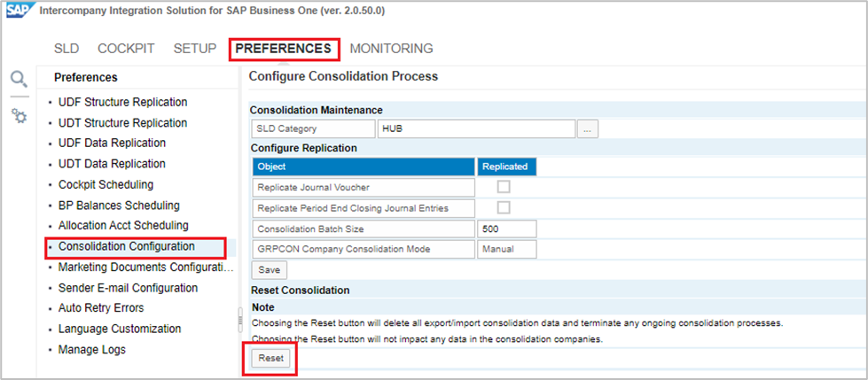Open the search magnifier icon
Viewport: 868px width, 380px height.
click(19, 80)
